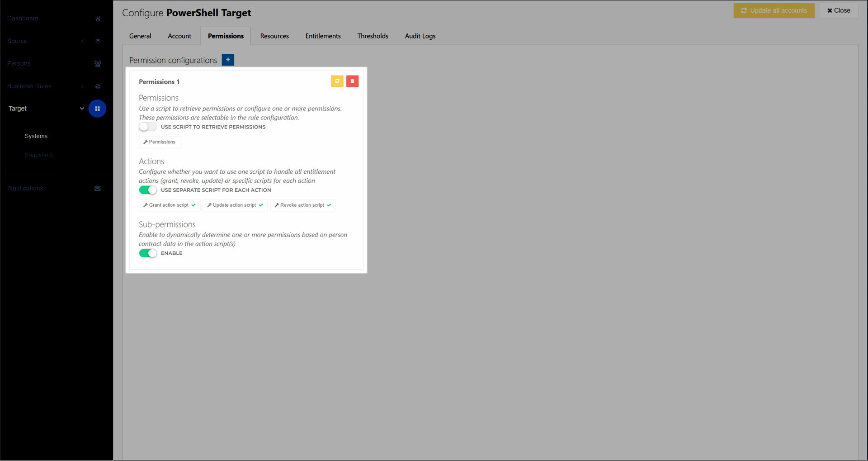868x461 pixels.
Task: Click the Notifications envelope icon
Action: 97,189
